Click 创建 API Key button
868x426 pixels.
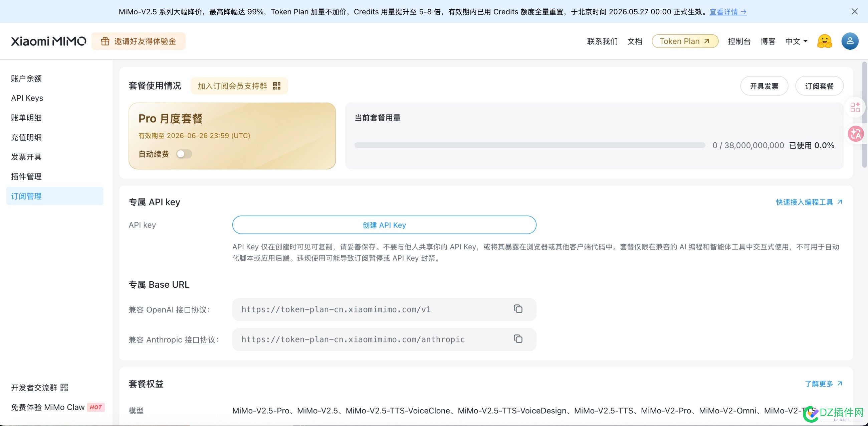pos(384,225)
